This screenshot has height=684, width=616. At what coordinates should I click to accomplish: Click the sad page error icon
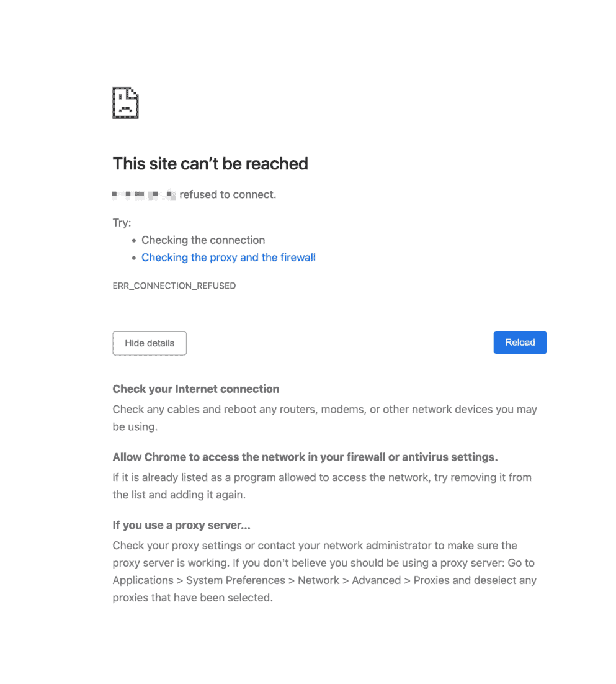pos(125,102)
